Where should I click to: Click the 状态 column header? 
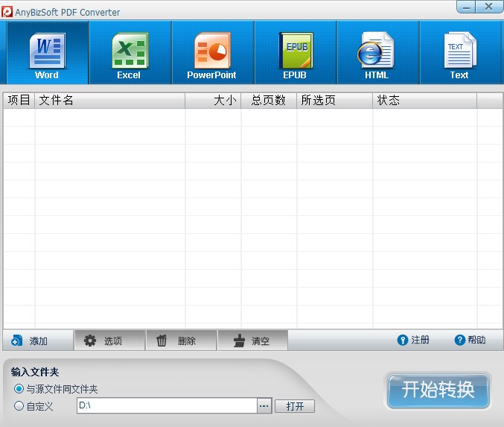424,100
